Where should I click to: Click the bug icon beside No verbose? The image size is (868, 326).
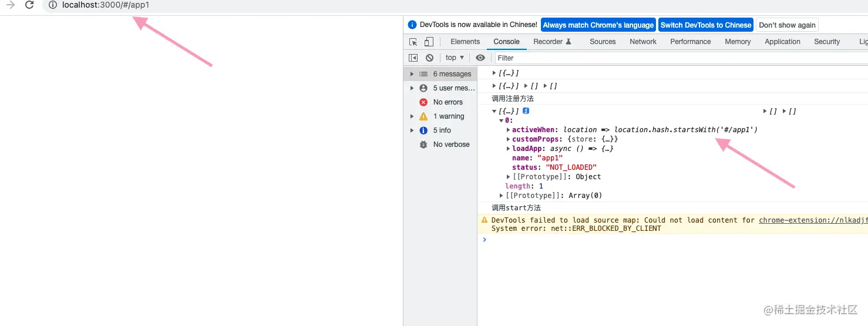click(x=423, y=144)
